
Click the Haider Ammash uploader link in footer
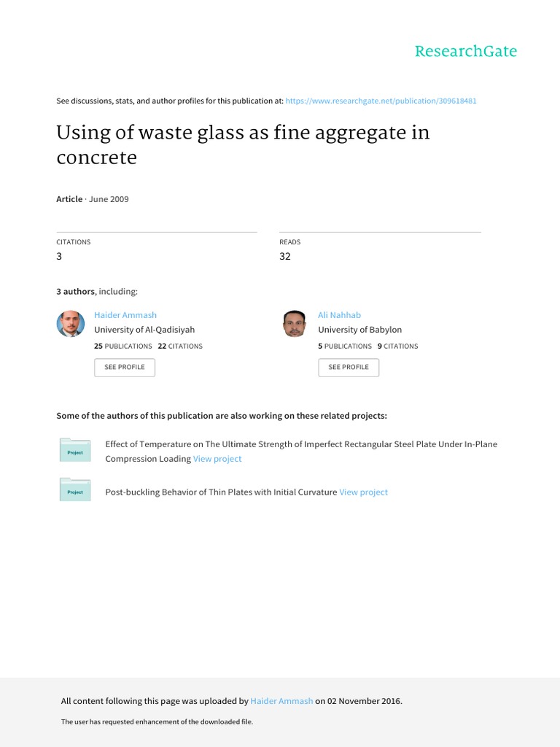282,701
